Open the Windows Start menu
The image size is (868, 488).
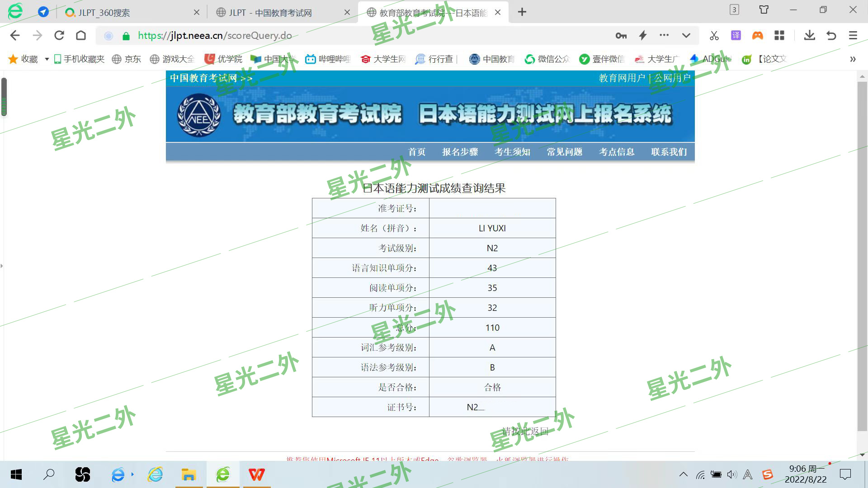[16, 474]
